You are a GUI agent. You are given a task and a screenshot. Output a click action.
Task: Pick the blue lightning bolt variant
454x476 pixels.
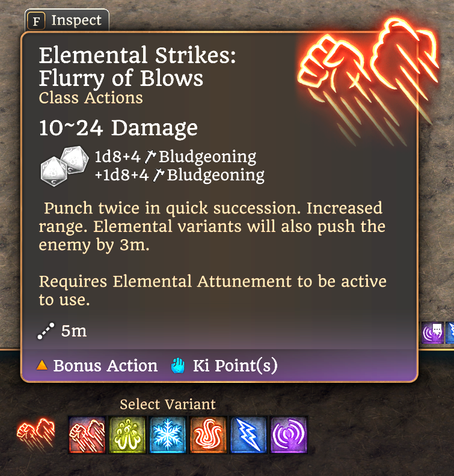tap(248, 435)
